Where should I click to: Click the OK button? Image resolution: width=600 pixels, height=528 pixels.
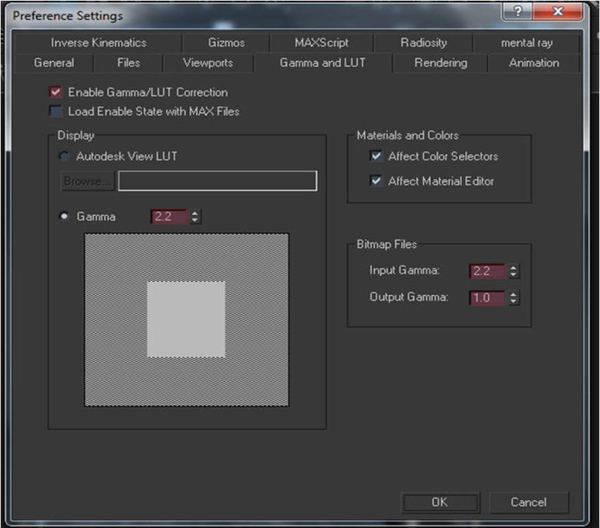(x=440, y=502)
